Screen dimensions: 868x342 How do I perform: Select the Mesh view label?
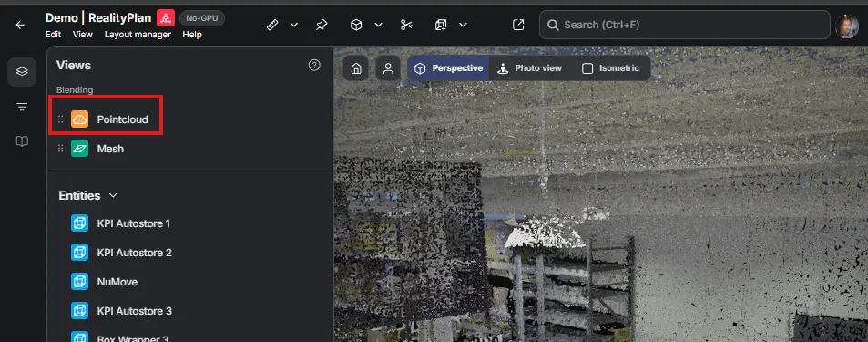pos(110,149)
